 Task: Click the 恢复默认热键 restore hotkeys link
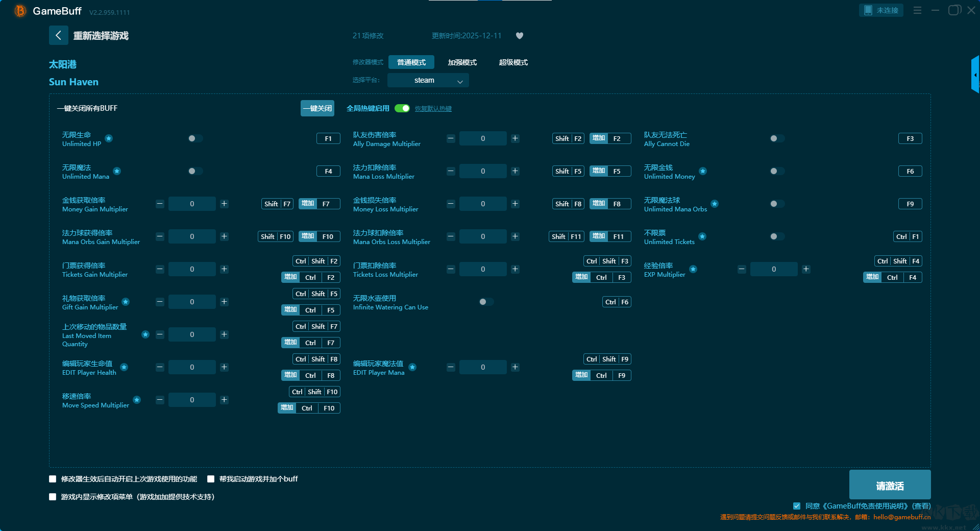433,109
